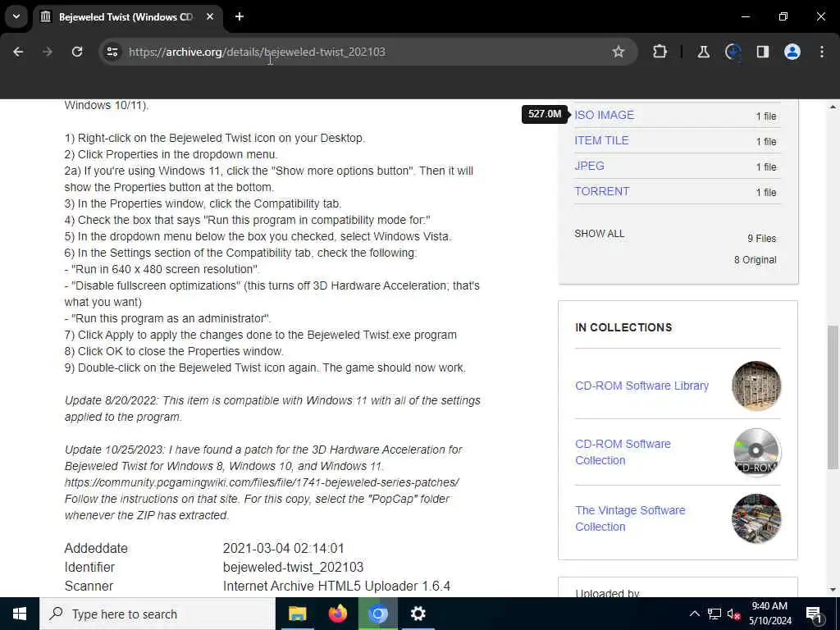The image size is (840, 630).
Task: Download the ITEM TILE file
Action: coord(601,140)
